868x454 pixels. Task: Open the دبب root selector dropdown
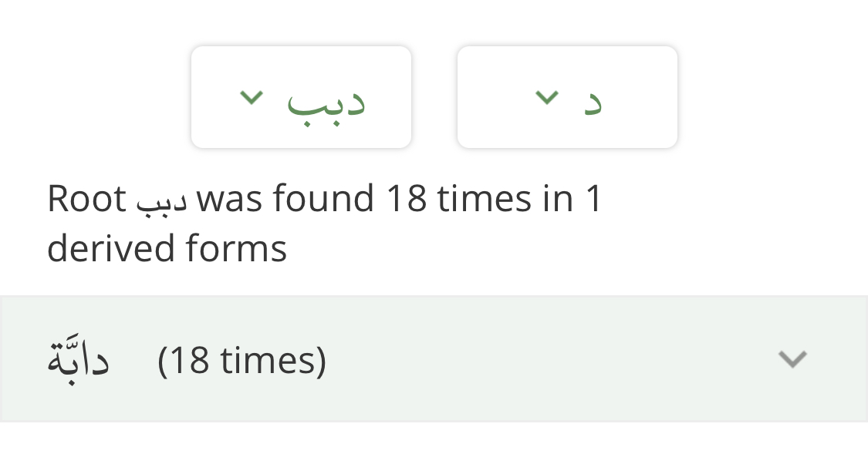point(301,97)
